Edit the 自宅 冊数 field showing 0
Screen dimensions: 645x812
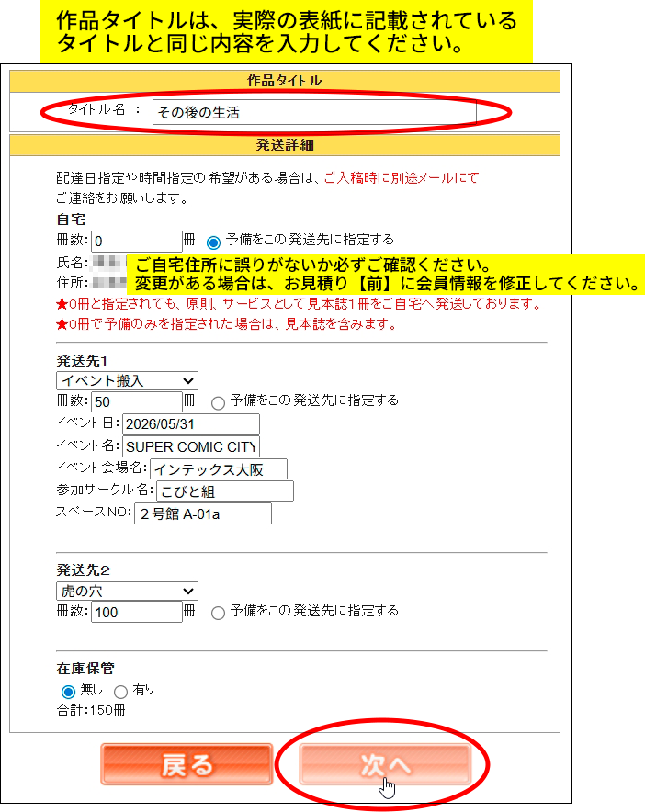(137, 242)
